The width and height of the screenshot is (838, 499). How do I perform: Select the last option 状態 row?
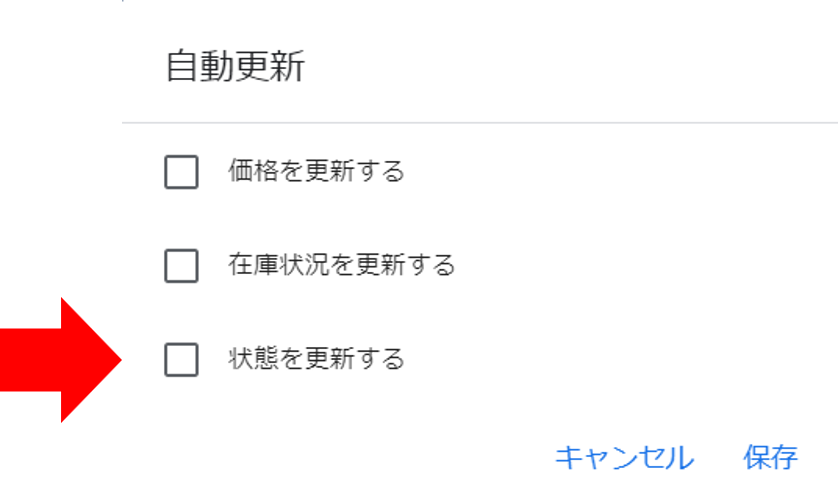[181, 359]
